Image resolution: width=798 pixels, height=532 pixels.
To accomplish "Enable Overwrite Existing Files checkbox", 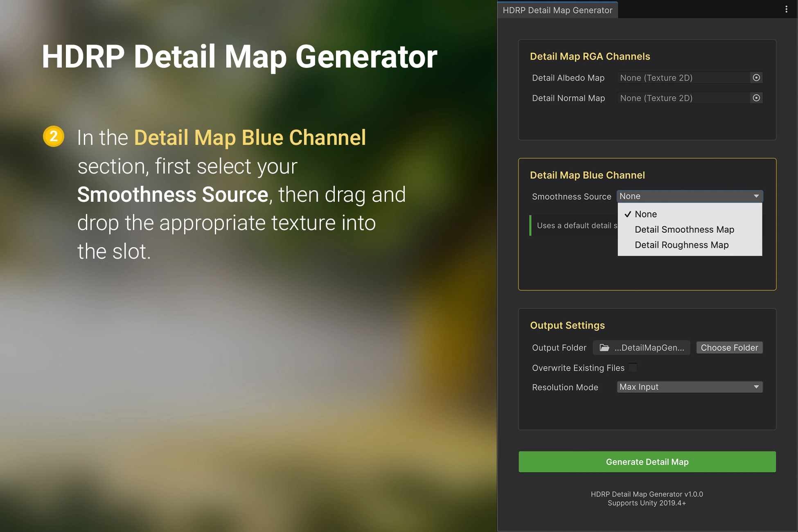I will click(633, 367).
